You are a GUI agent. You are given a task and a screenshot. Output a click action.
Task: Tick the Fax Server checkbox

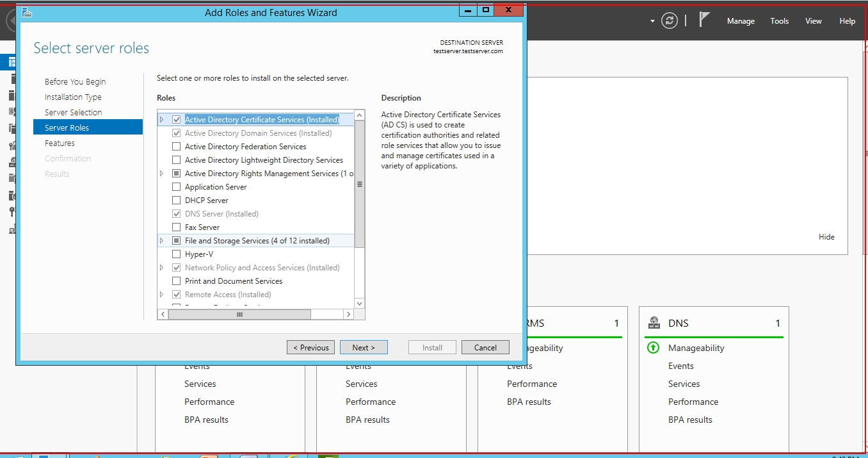[x=177, y=227]
